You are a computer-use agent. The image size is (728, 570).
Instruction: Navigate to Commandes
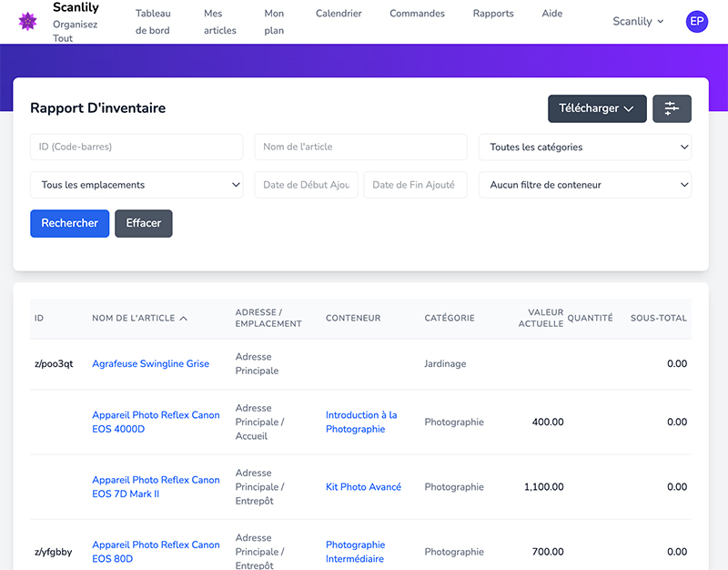(x=417, y=14)
